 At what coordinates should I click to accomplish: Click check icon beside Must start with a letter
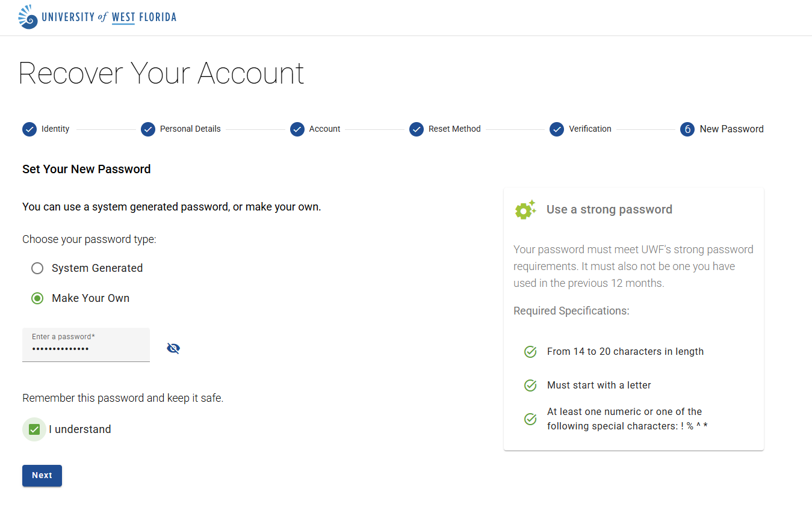(x=530, y=385)
